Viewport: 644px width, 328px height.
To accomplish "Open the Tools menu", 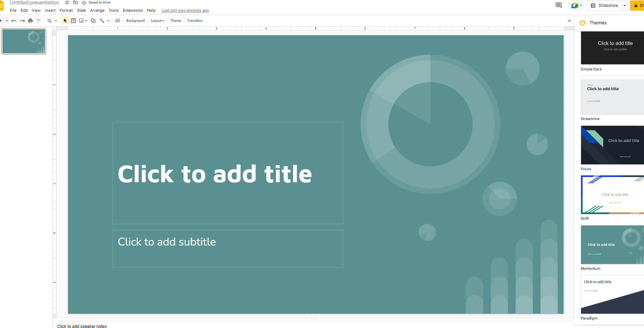I will click(x=114, y=10).
